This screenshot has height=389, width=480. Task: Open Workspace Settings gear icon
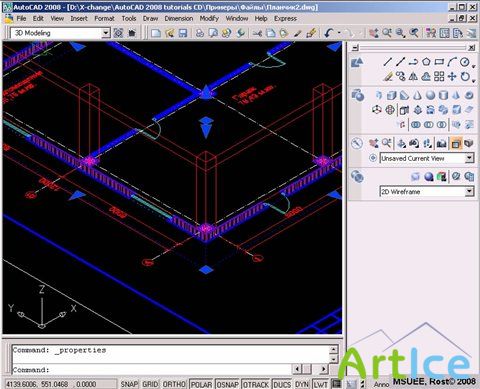[x=118, y=33]
